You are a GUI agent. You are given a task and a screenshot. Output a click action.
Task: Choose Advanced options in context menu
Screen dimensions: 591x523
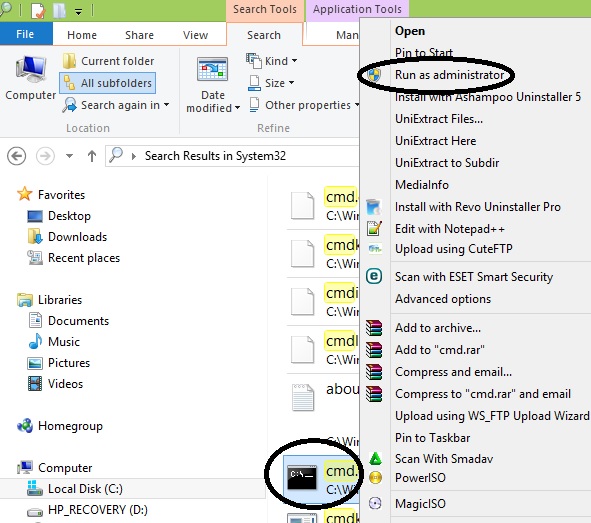point(443,299)
